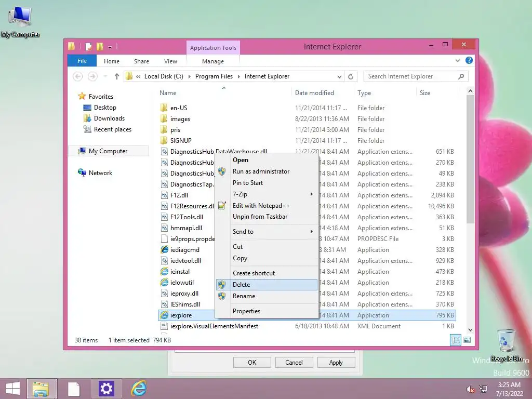Click Delete in the context menu

(267, 285)
